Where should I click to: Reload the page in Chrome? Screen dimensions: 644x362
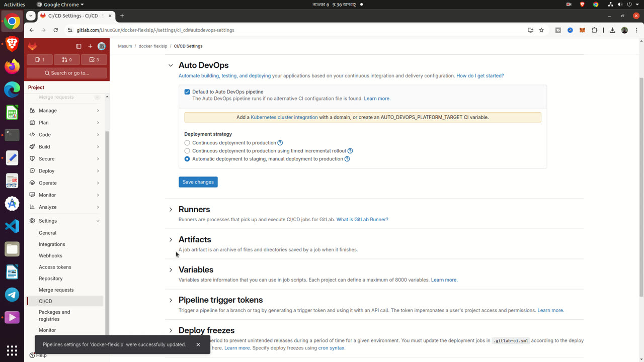click(x=55, y=30)
